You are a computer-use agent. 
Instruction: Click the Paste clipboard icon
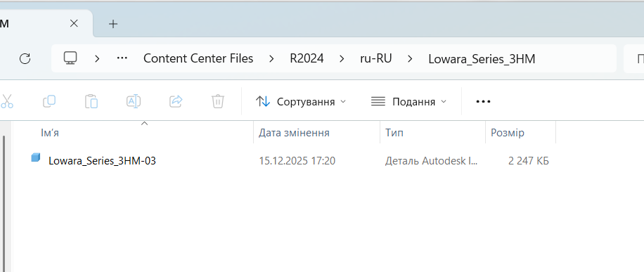point(91,101)
